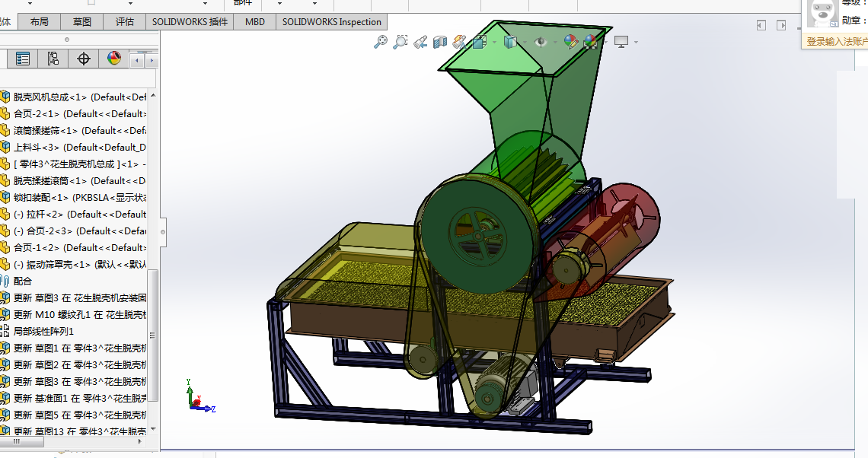Screen dimensions: 868x458
Task: Open Dynamic Annotation Views icon
Action: tap(459, 42)
